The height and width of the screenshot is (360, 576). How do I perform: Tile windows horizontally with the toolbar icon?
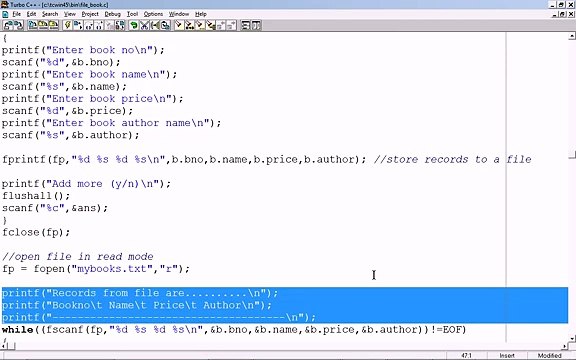click(x=245, y=25)
